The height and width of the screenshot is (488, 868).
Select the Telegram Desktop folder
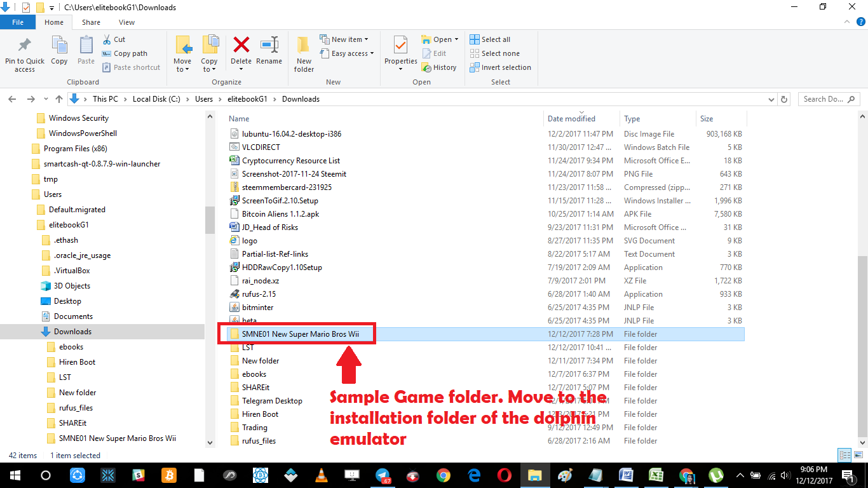click(x=272, y=401)
